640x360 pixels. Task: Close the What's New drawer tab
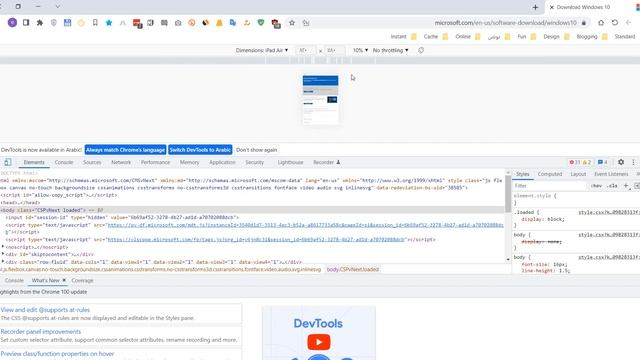click(x=64, y=280)
